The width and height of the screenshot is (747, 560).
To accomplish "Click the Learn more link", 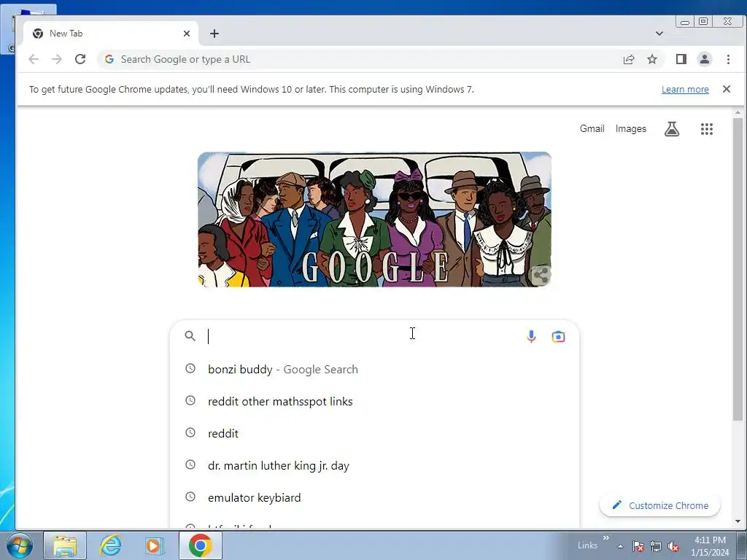I will (685, 89).
